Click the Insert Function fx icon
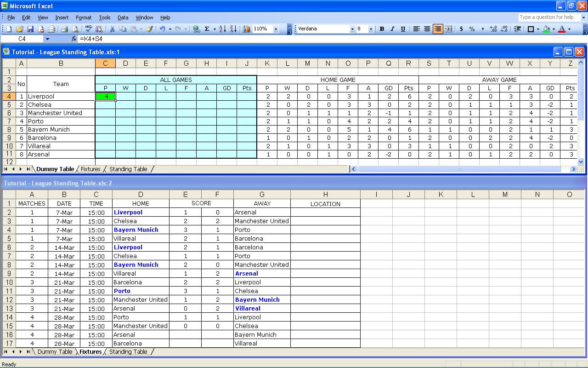Viewport: 588px width, 368px height. tap(74, 39)
